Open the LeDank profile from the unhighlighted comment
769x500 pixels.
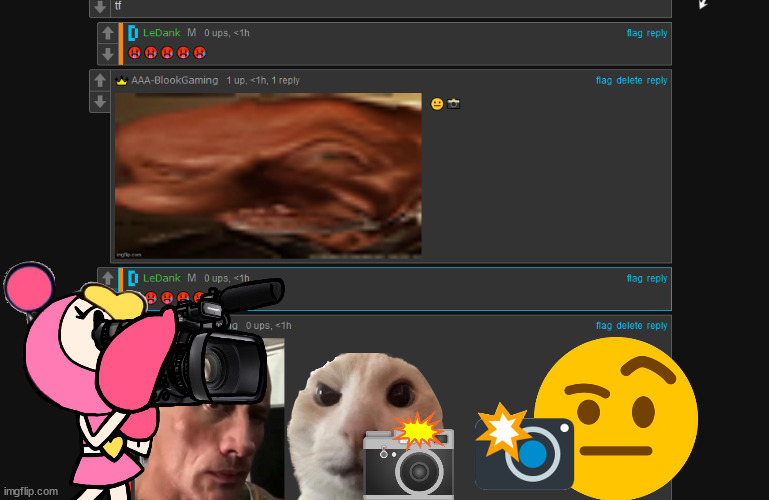coord(162,33)
